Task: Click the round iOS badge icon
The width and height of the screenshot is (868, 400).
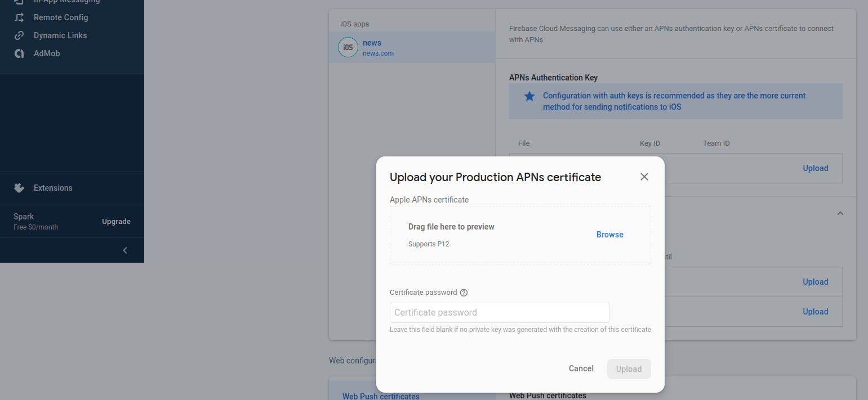Action: [x=348, y=47]
